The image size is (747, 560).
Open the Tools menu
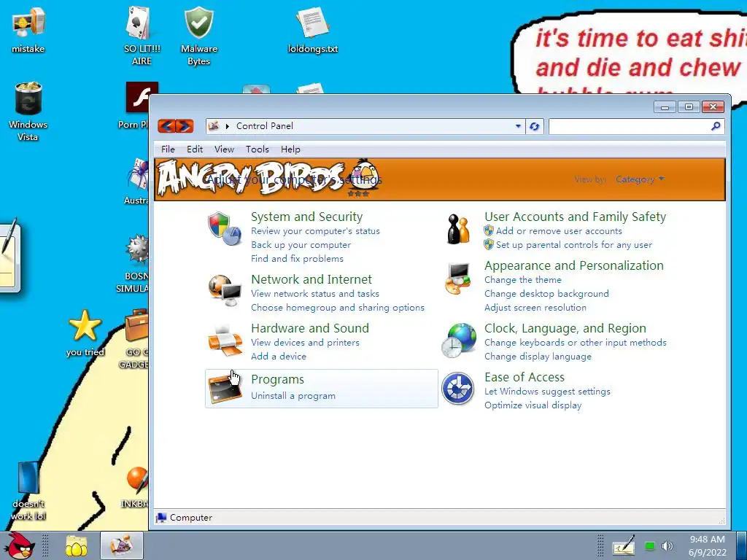pyautogui.click(x=258, y=149)
